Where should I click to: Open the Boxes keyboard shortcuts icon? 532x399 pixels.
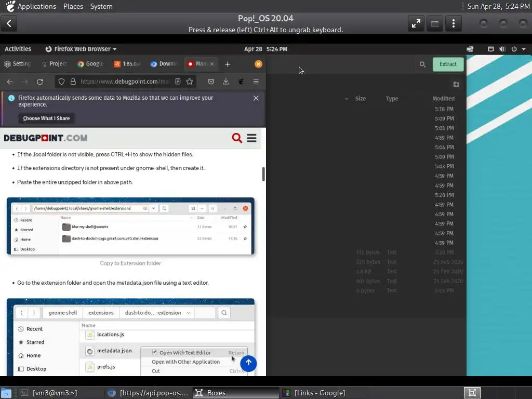[x=435, y=23]
